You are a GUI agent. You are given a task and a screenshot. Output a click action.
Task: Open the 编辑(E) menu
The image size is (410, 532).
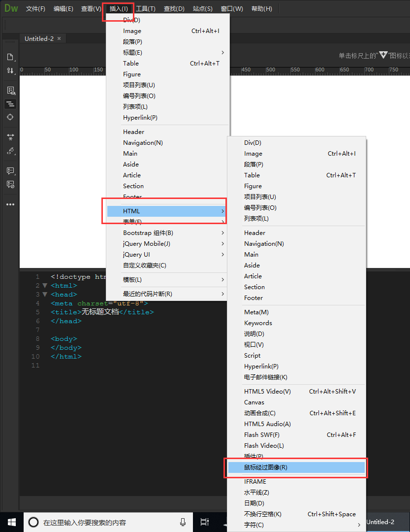[63, 8]
